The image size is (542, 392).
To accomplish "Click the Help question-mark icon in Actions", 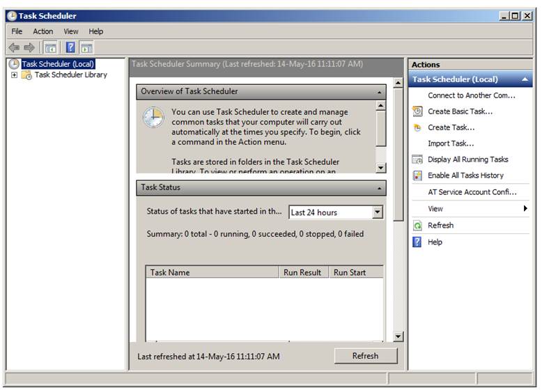I will pos(417,242).
